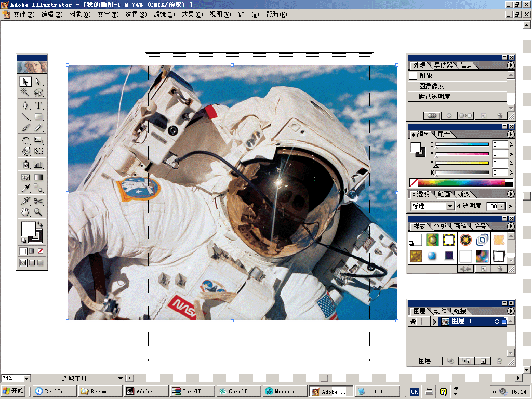Open the 滤镜 menu

(164, 15)
